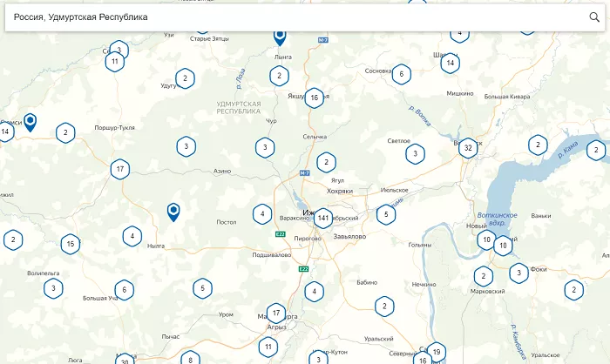
Task: Open the 5 cluster below Июльское
Action: 386,213
